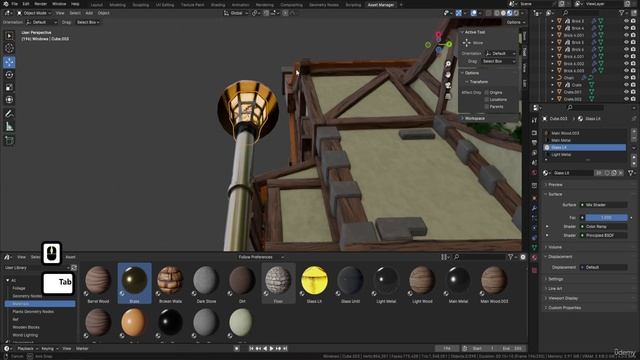This screenshot has height=360, width=640.
Task: Disable render camera for Crate.001
Action: click(x=633, y=92)
